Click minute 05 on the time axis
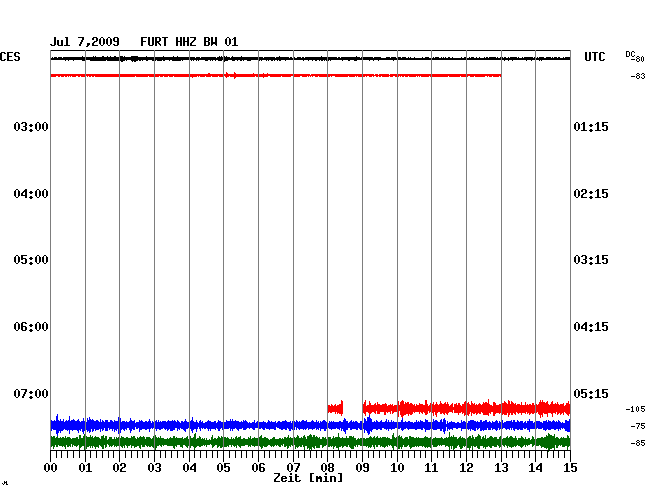The image size is (650, 494). coord(223,467)
